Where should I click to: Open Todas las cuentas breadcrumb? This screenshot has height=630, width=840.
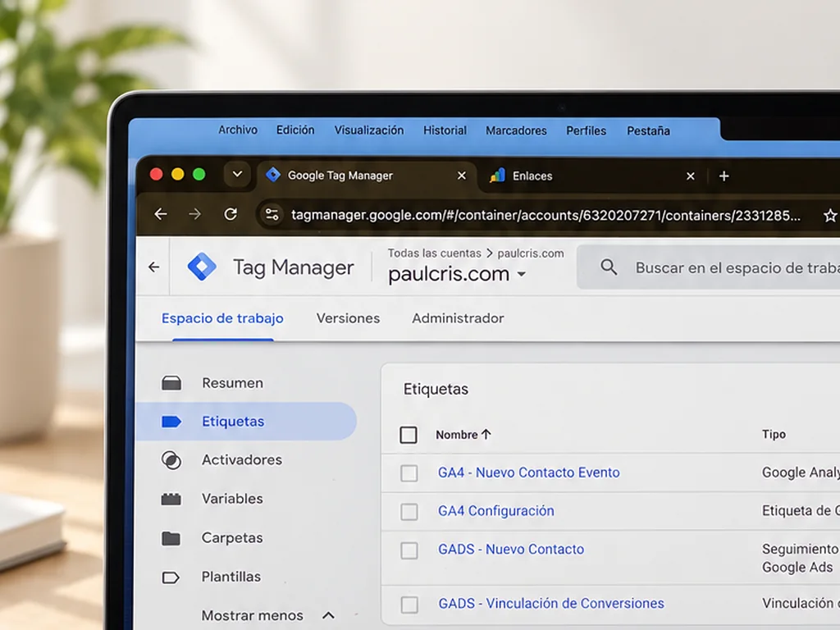coord(435,253)
